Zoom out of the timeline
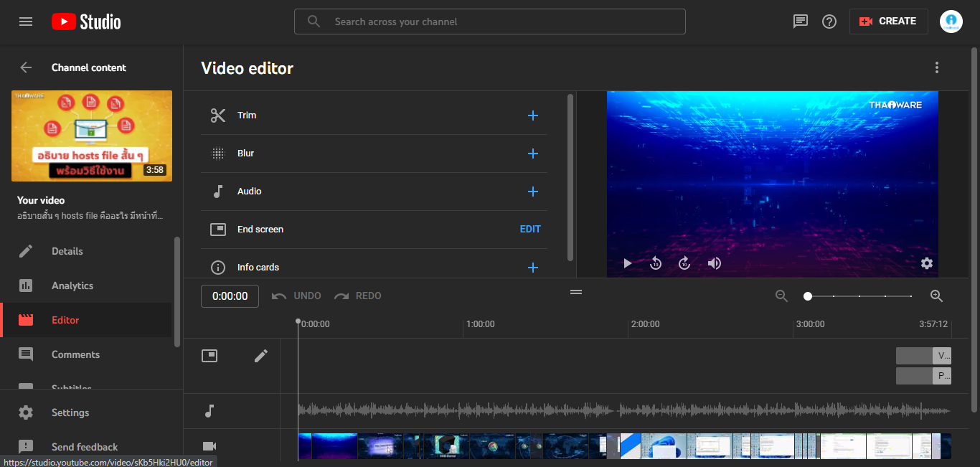Viewport: 980px width, 467px height. tap(782, 296)
